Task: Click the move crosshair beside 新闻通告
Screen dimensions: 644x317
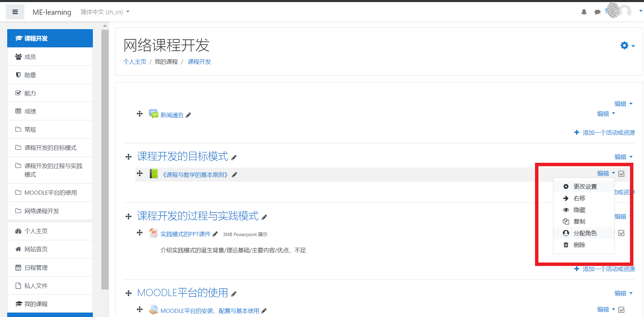Action: pyautogui.click(x=139, y=113)
